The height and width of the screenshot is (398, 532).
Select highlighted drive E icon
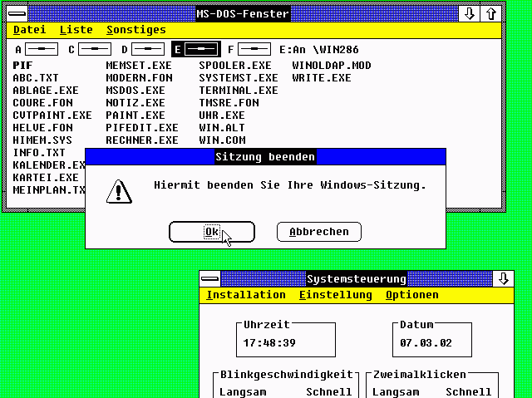(x=201, y=50)
